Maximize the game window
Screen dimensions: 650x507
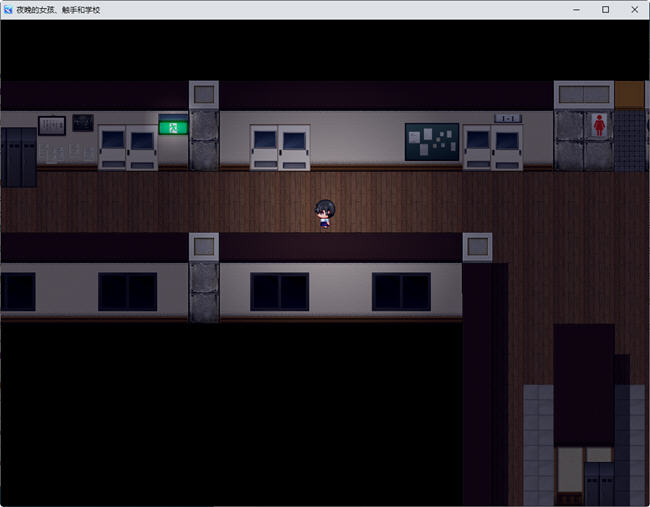[x=605, y=9]
